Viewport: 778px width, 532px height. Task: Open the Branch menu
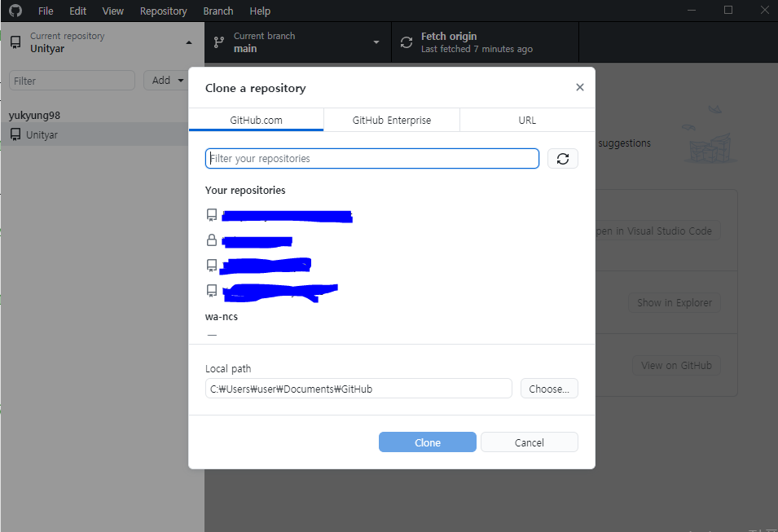click(x=218, y=11)
